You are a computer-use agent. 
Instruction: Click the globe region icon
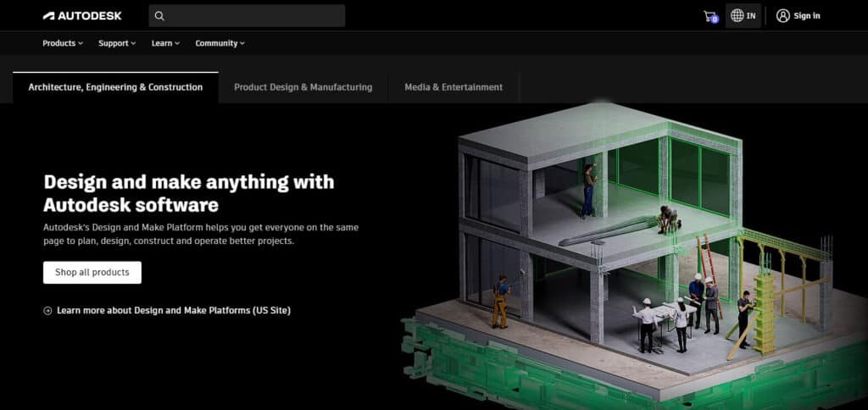coord(737,15)
